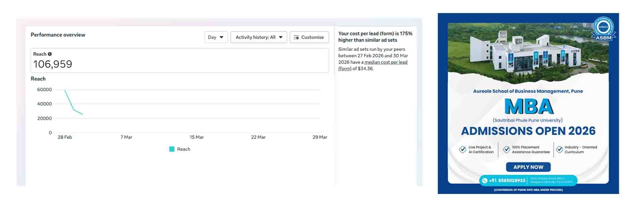
Task: Open the Day granularity dropdown
Action: (x=216, y=37)
